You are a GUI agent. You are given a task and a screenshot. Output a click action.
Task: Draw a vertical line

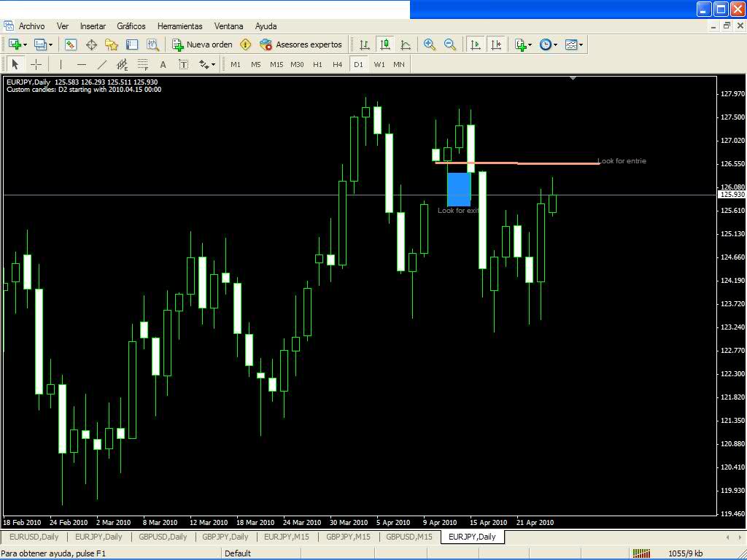61,64
